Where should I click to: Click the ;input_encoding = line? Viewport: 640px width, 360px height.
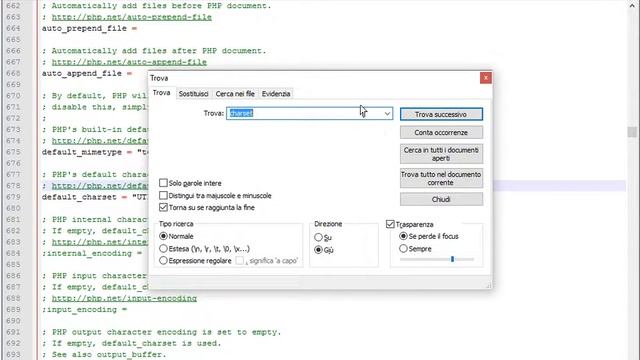click(x=84, y=310)
